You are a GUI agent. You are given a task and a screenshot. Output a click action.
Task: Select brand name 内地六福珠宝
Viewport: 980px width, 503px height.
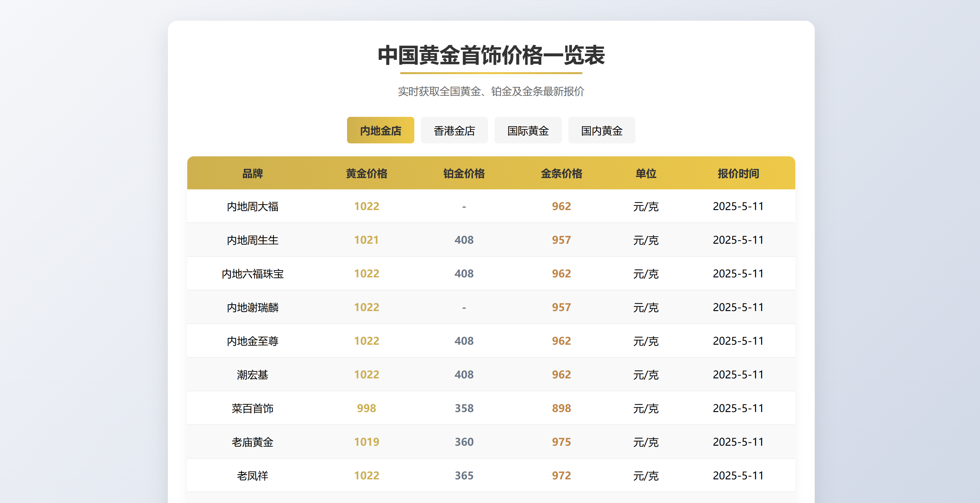coord(253,274)
